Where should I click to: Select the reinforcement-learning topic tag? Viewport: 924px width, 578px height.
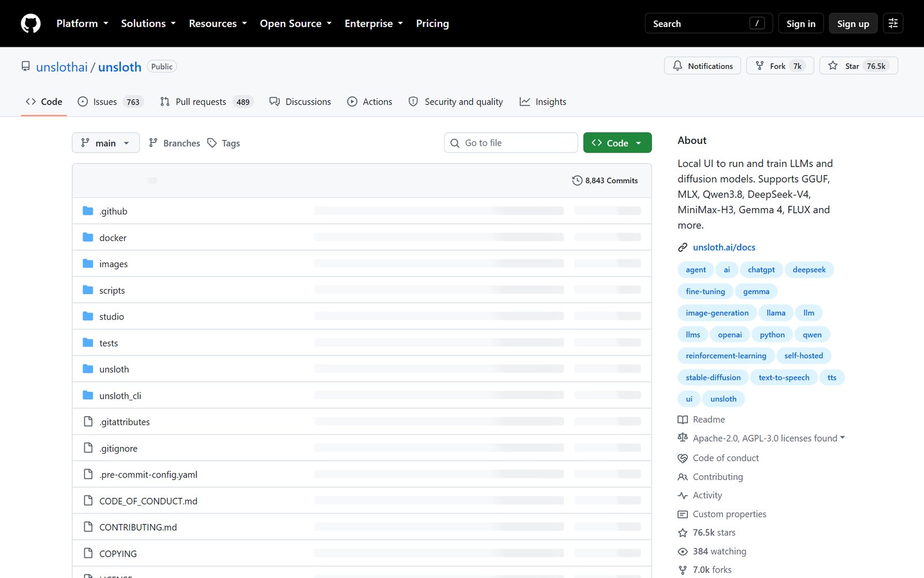tap(726, 356)
